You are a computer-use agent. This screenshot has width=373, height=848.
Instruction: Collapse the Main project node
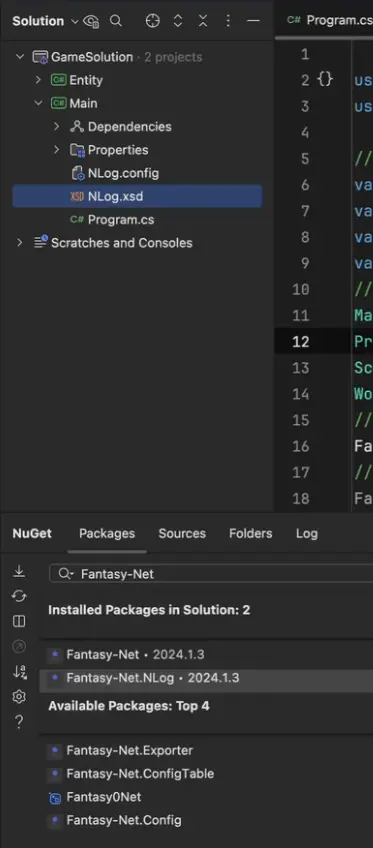38,103
